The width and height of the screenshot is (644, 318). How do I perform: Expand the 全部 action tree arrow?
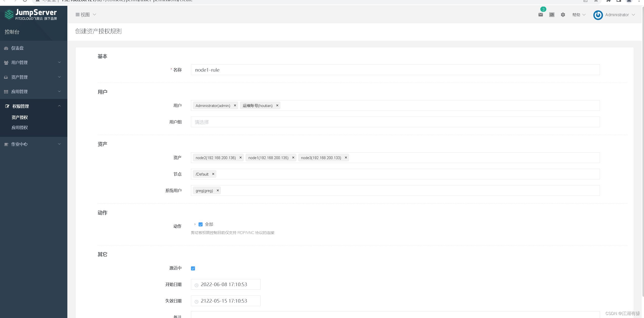click(x=195, y=224)
